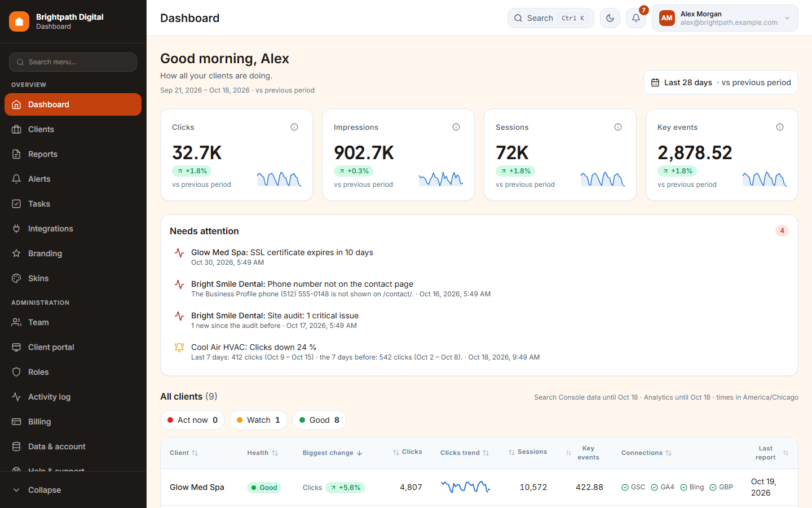The image size is (812, 508).
Task: Open Reports in sidebar
Action: pyautogui.click(x=73, y=154)
